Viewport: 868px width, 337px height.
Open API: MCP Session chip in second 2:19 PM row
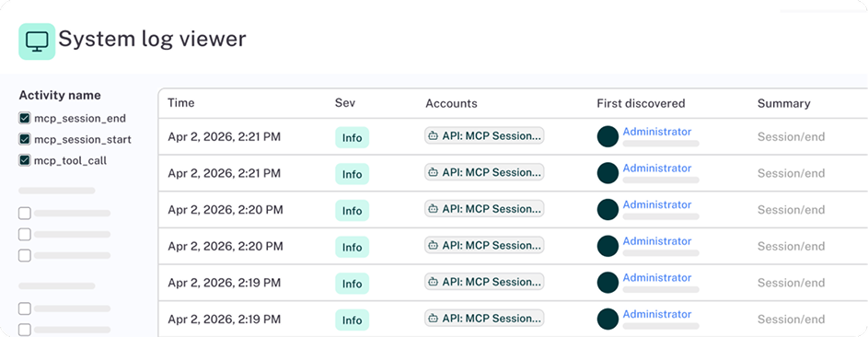(484, 319)
